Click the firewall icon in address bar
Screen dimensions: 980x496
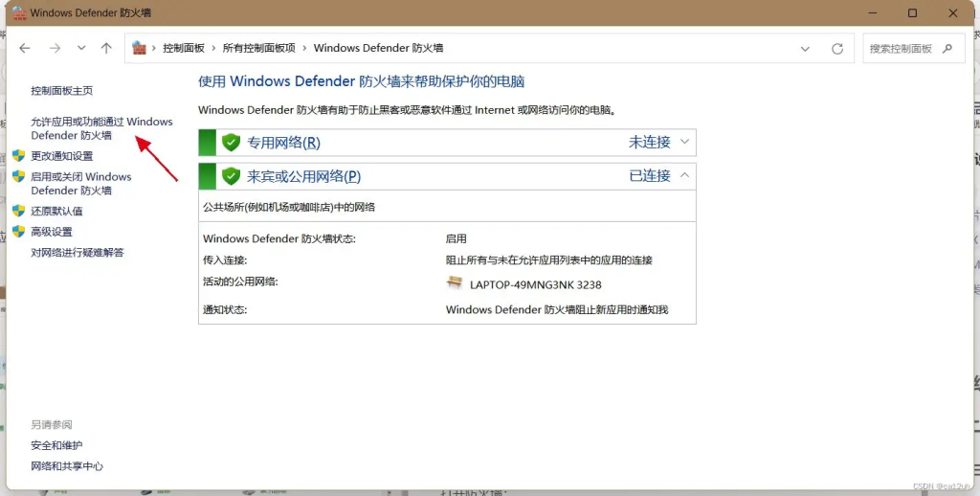[x=139, y=48]
